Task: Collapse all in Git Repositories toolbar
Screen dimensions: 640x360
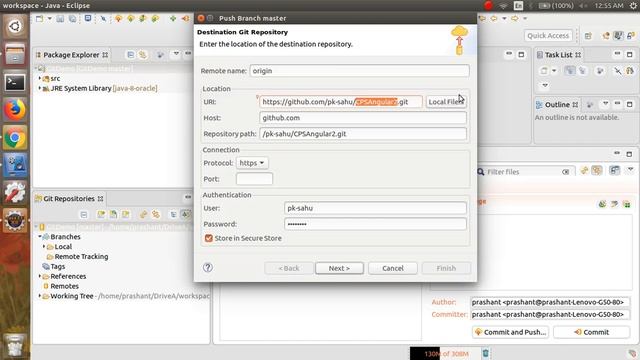Action: 84,215
